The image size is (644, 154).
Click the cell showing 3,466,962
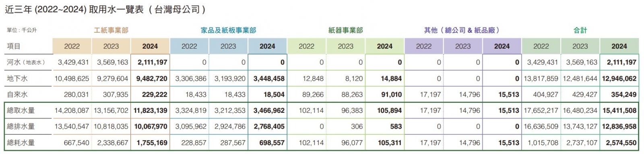[x=269, y=110]
